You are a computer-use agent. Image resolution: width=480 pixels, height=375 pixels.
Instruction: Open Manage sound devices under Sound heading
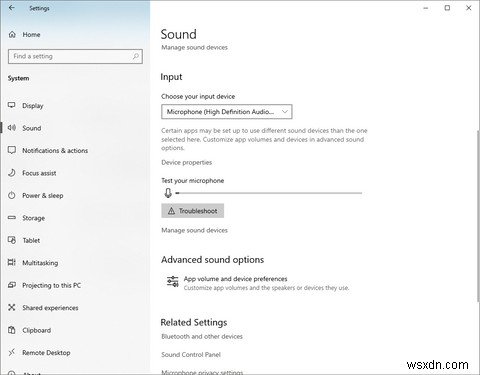(194, 47)
